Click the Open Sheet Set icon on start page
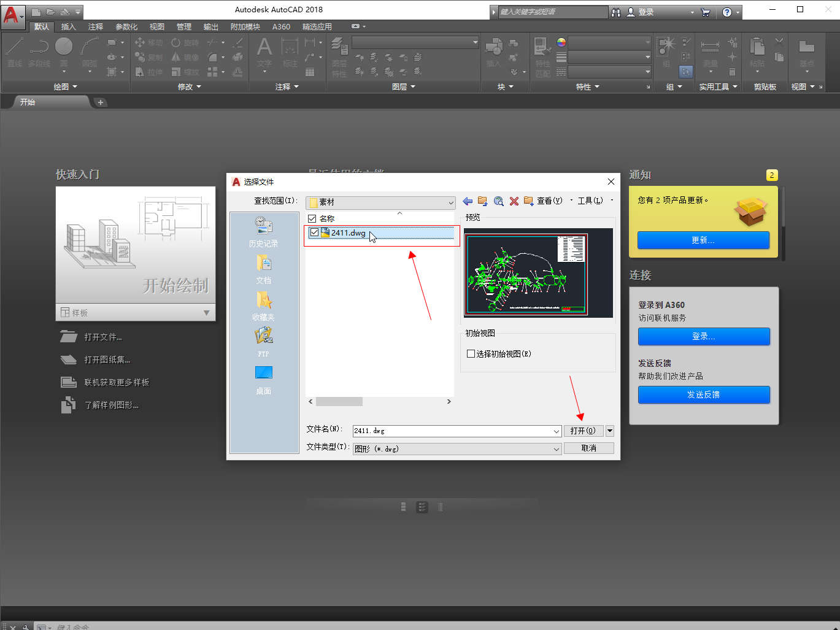 pyautogui.click(x=69, y=359)
